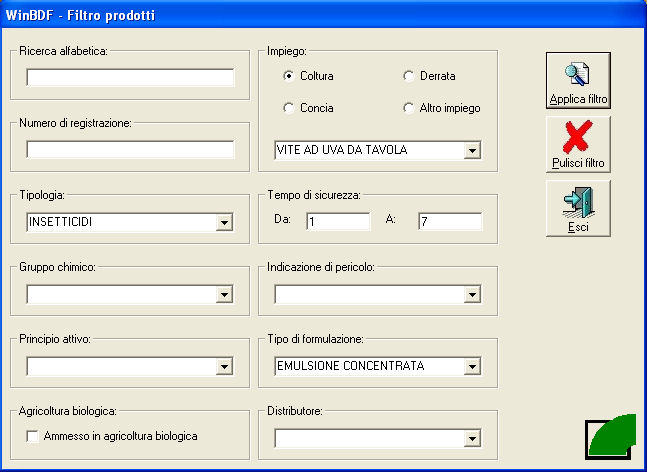Expand the Indicazione di pericolo dropdown
The image size is (647, 472).
tap(472, 295)
